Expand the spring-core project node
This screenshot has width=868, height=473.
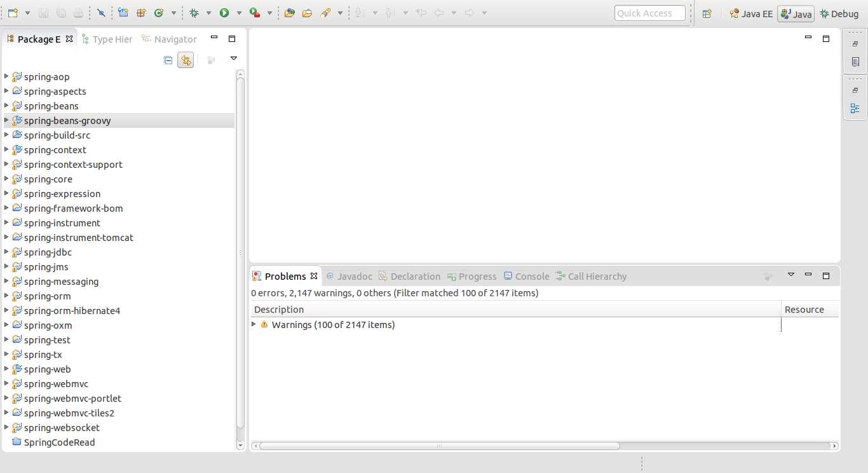click(x=6, y=179)
